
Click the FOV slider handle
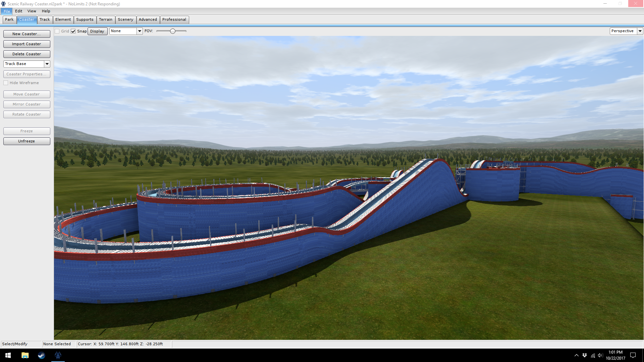coord(172,31)
